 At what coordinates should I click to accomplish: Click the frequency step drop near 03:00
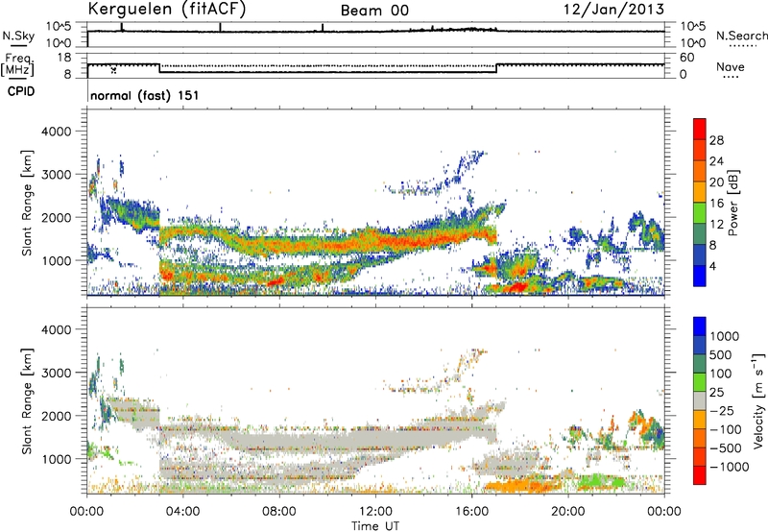[x=159, y=68]
